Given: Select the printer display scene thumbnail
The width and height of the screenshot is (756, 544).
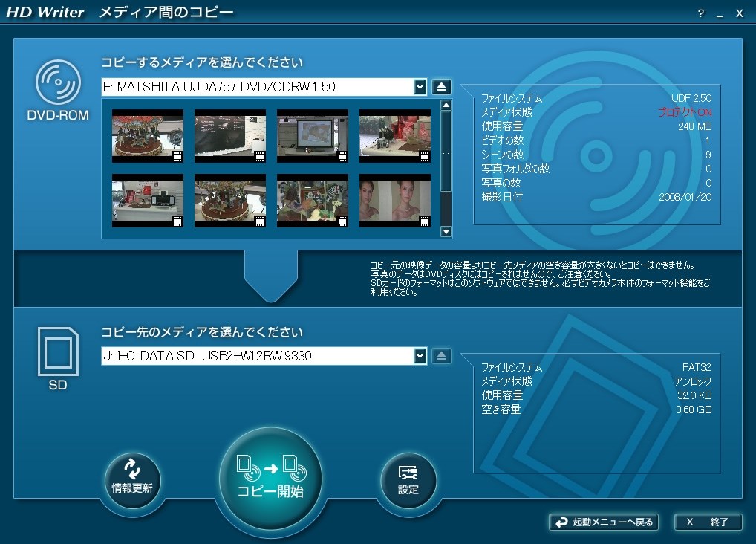Looking at the screenshot, I should click(148, 201).
